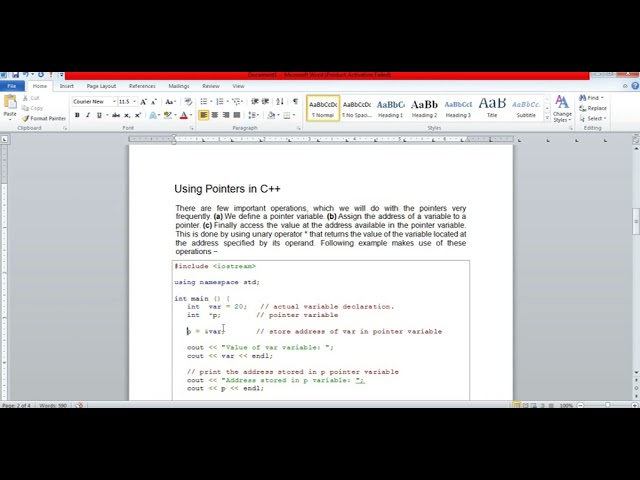Apply the Heading 2 style

(x=424, y=109)
